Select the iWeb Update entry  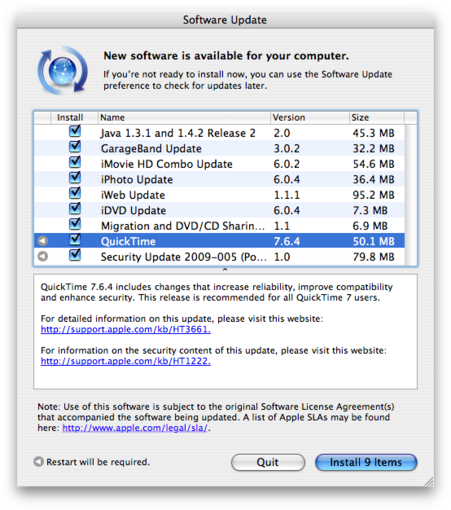(x=133, y=195)
